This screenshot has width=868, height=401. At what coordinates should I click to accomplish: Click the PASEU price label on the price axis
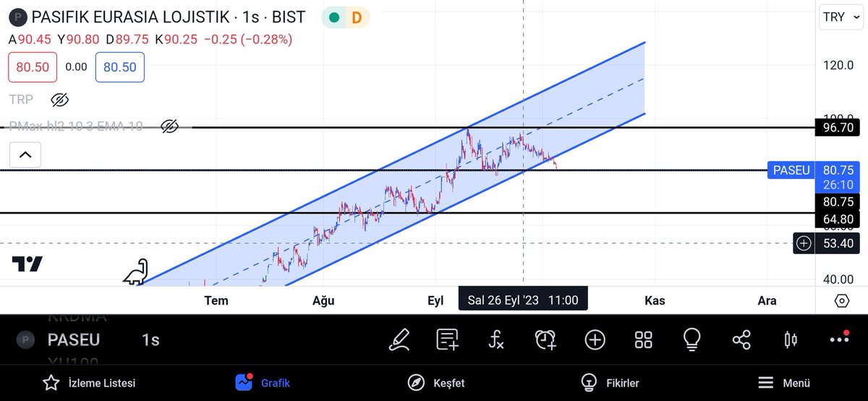790,170
